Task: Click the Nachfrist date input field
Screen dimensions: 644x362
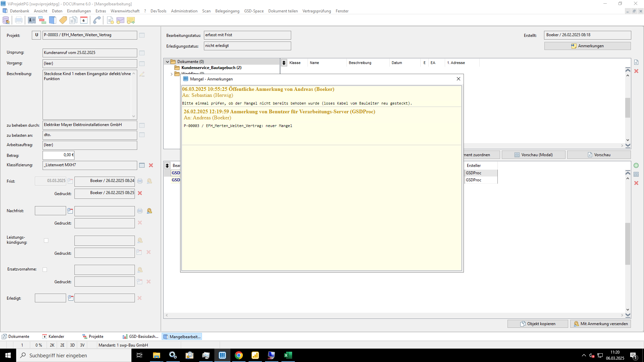Action: [x=50, y=211]
